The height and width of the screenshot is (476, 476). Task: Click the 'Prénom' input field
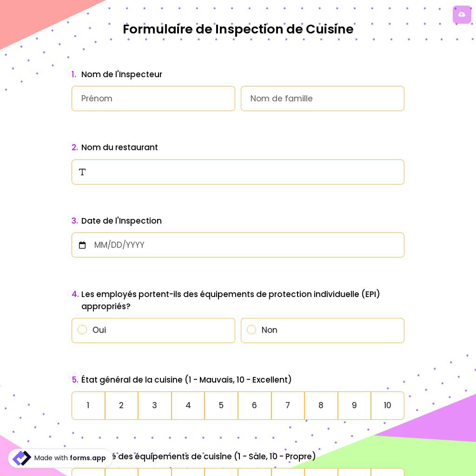(153, 99)
